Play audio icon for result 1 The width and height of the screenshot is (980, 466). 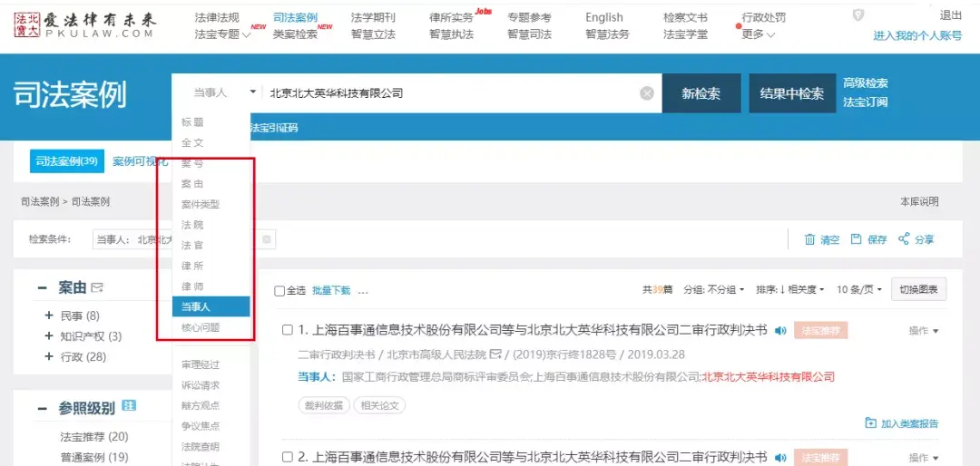[780, 330]
